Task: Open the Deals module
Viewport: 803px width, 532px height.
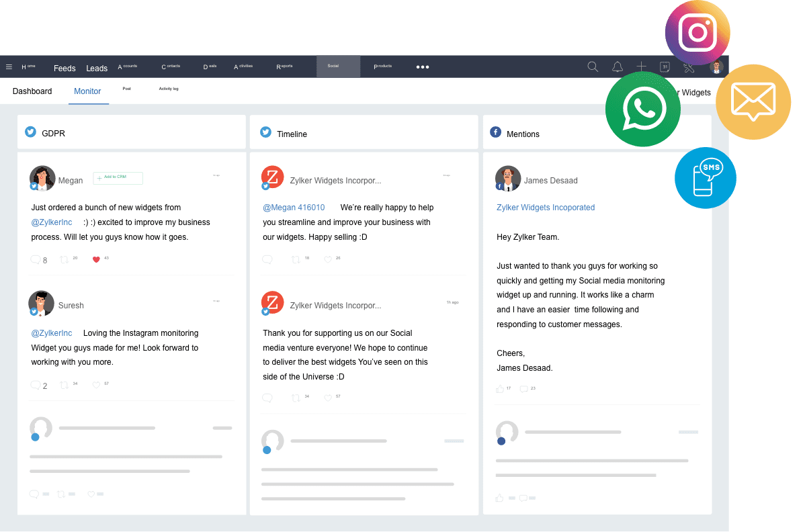Action: (x=210, y=66)
